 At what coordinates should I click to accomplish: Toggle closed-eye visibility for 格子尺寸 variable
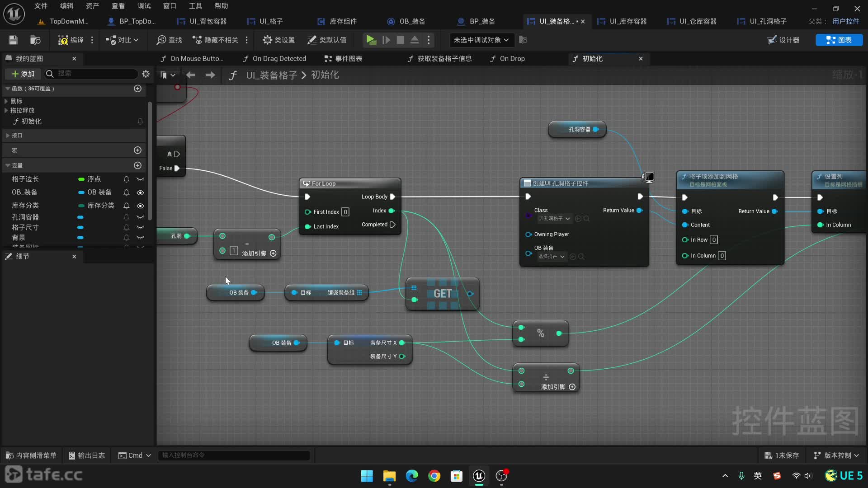[141, 227]
